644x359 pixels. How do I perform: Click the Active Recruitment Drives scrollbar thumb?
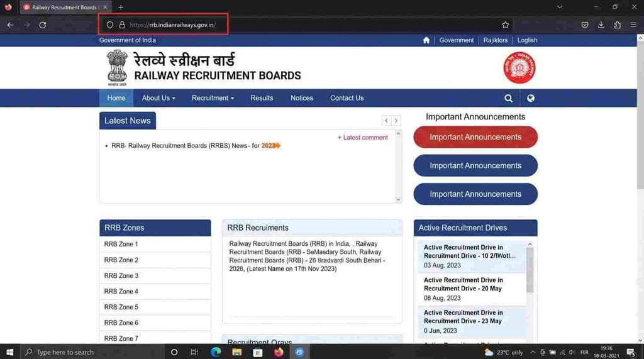pyautogui.click(x=530, y=270)
